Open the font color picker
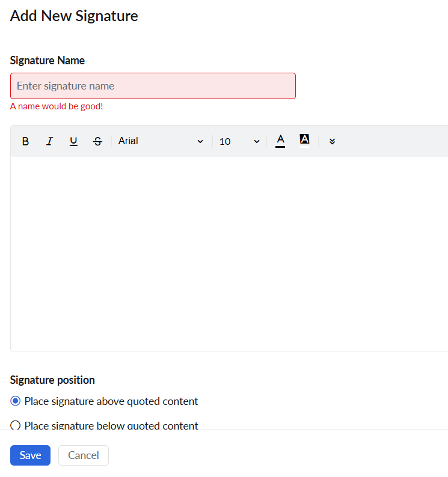This screenshot has width=448, height=477. click(280, 141)
